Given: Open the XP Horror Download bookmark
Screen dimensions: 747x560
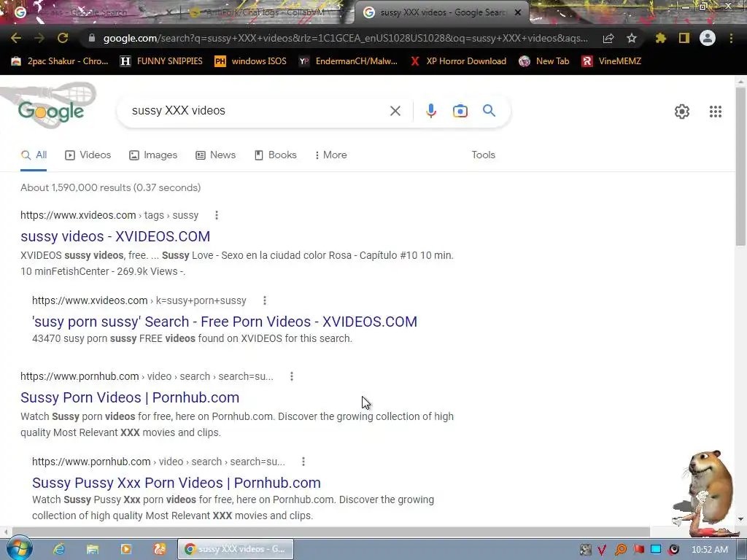Looking at the screenshot, I should click(458, 61).
